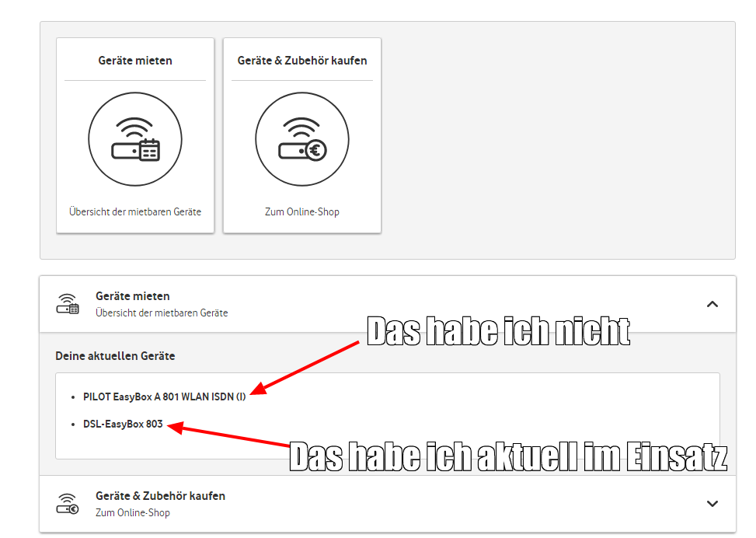This screenshot has height=538, width=756.
Task: Click the circled rental device illustration
Action: click(134, 139)
